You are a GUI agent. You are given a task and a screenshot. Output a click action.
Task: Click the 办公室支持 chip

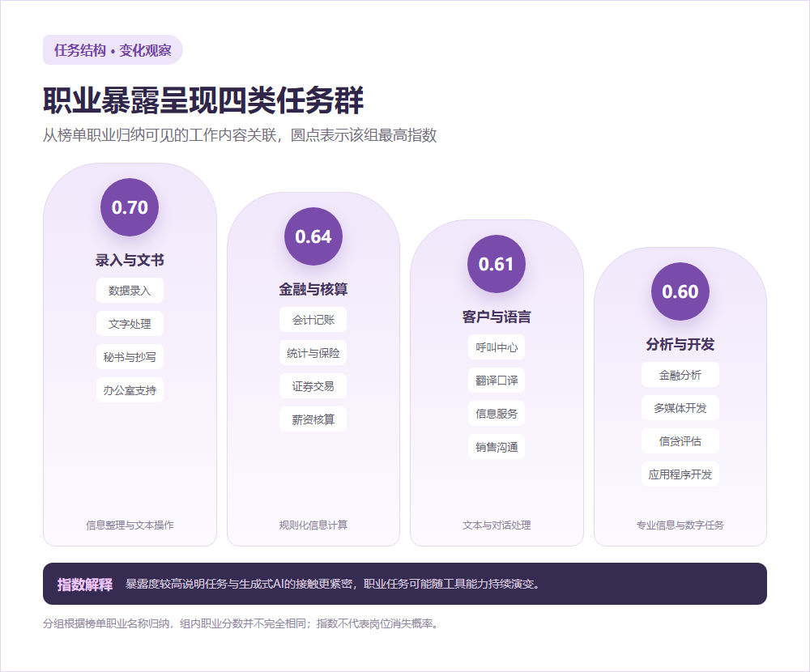130,390
